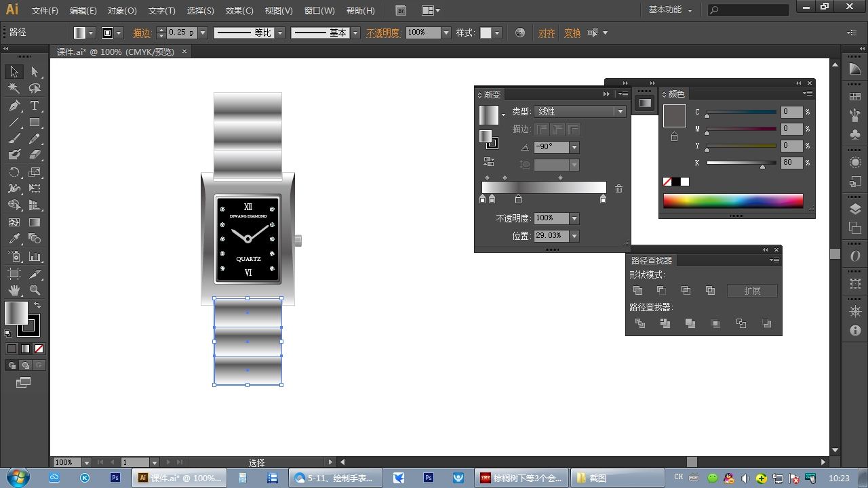Open 效果(C) menu
This screenshot has width=868, height=488.
(239, 11)
